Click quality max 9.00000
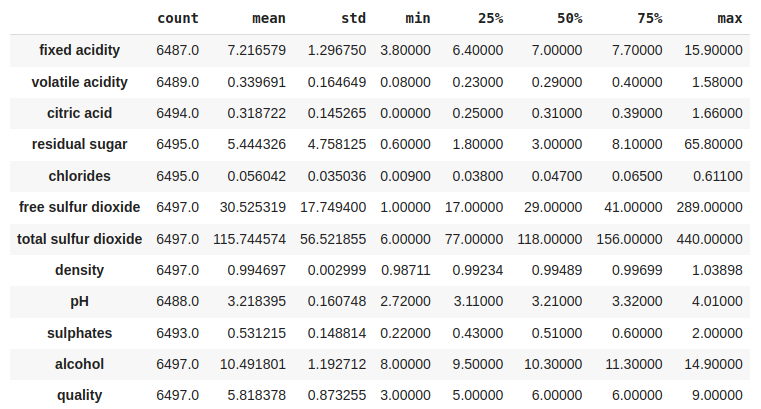The height and width of the screenshot is (409, 761). click(717, 395)
